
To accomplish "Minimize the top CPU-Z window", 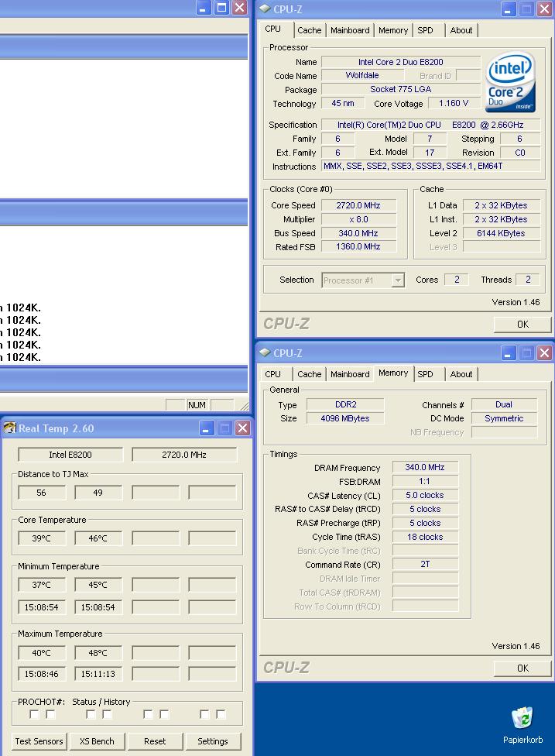I will pos(508,9).
